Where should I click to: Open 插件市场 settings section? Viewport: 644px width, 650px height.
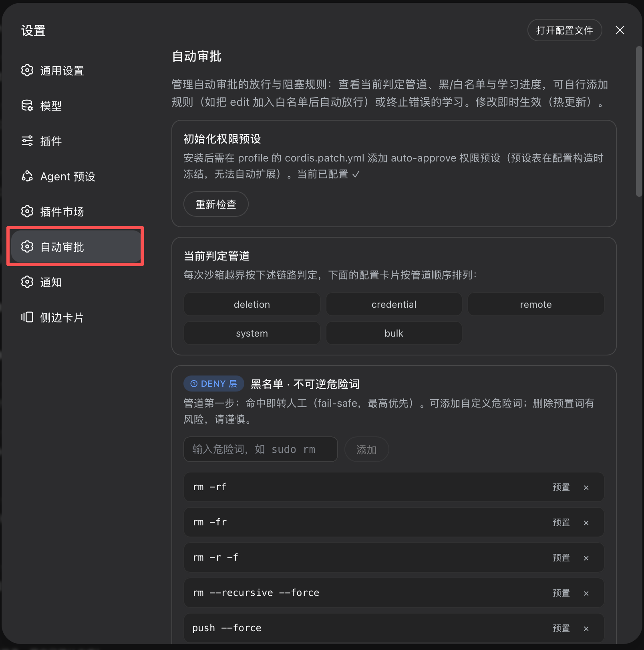coord(76,212)
